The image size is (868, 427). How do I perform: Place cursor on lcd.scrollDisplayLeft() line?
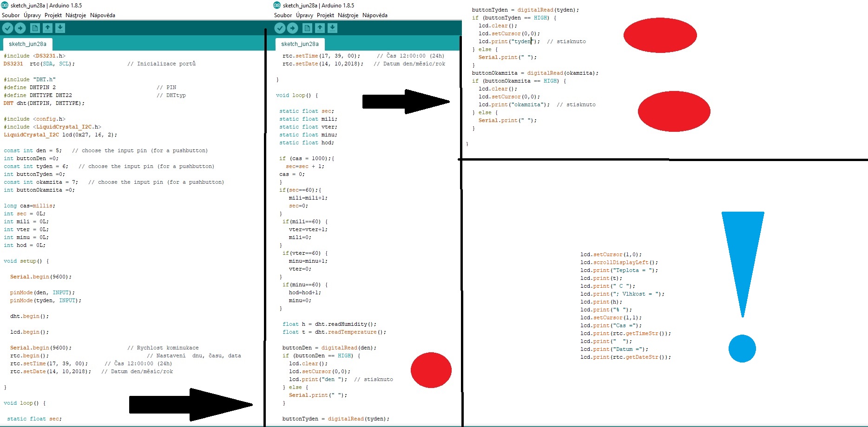618,263
